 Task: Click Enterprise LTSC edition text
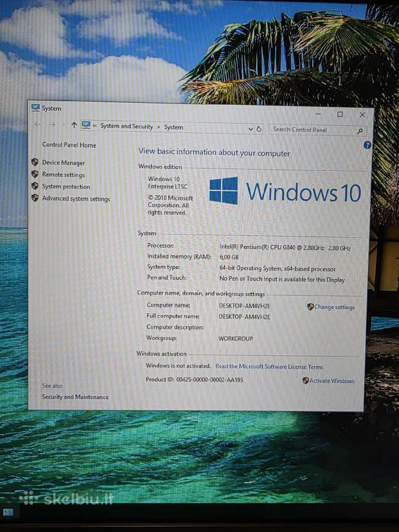point(168,186)
